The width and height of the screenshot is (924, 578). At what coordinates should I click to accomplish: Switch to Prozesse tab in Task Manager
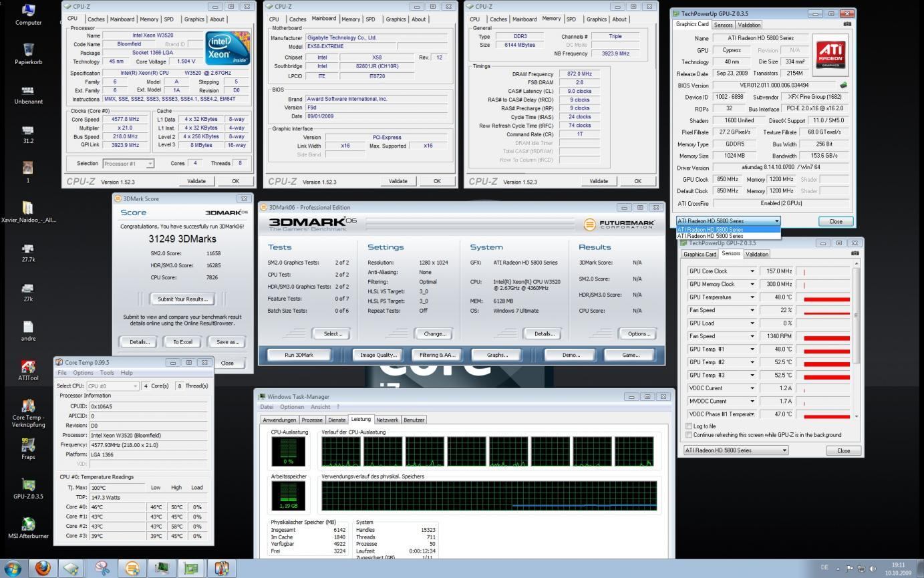312,420
